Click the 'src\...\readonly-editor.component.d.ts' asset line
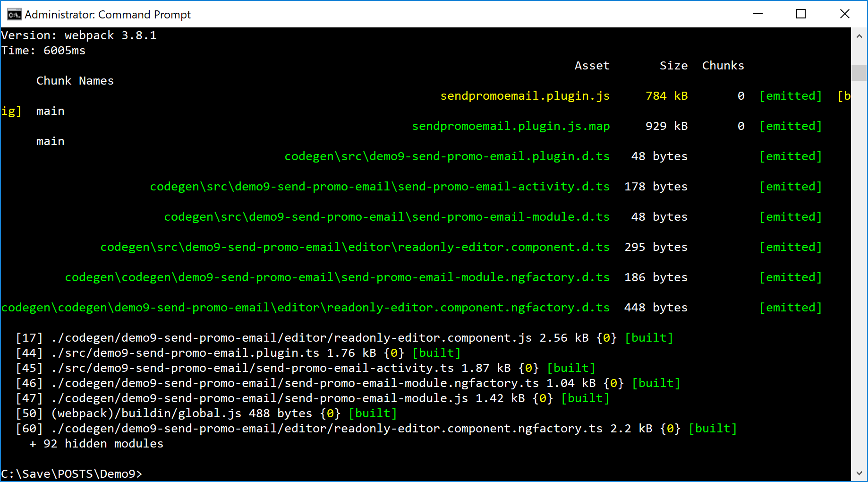Viewport: 868px width, 482px height. [x=355, y=247]
